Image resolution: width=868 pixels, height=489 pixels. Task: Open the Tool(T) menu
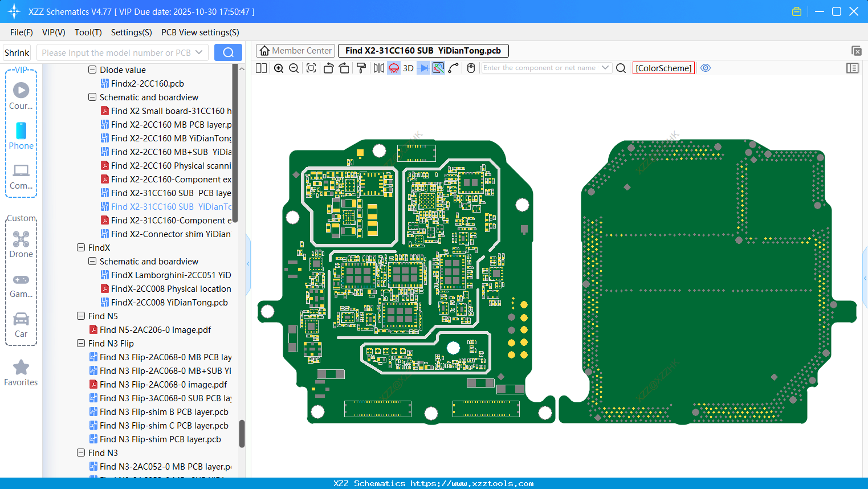pyautogui.click(x=88, y=32)
